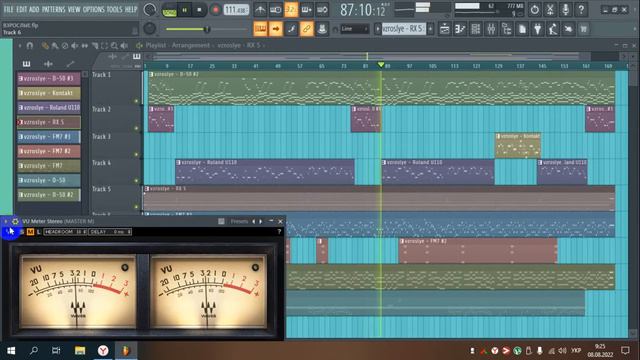Select the vzroslye - RX 5 pattern selector

403,29
